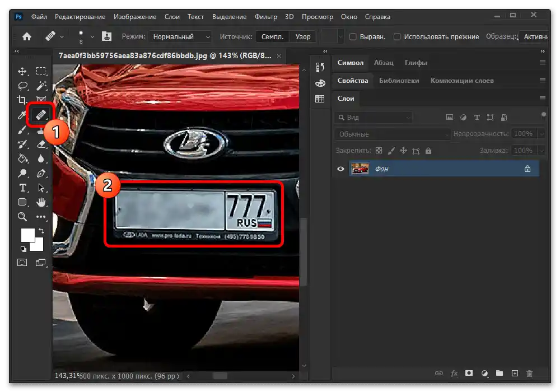
Task: Select the Lasso tool
Action: tap(22, 86)
